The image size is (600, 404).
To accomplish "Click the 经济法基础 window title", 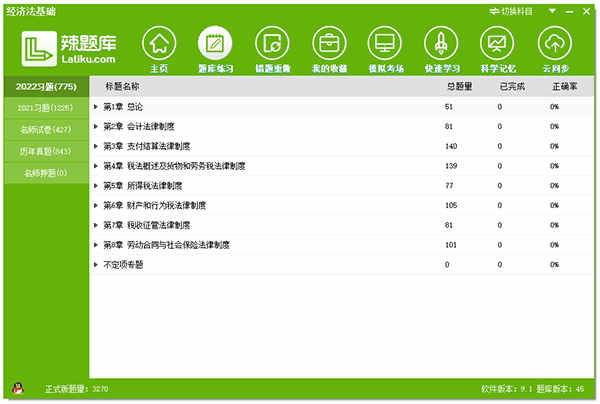I will click(x=31, y=11).
